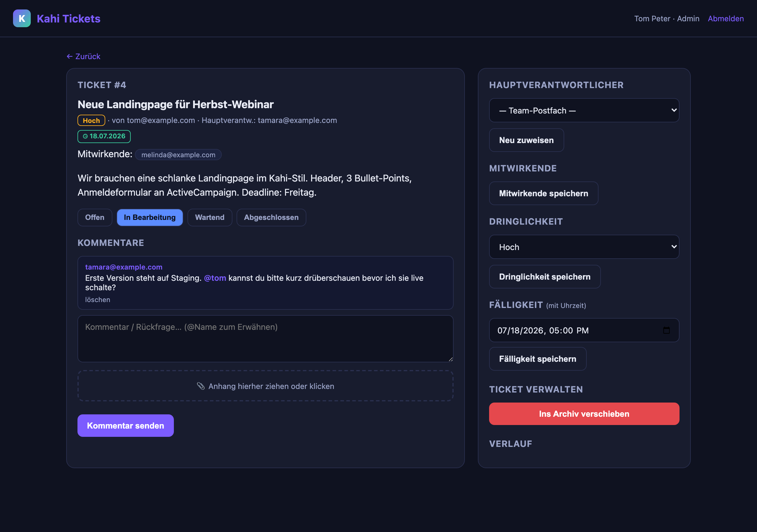Click the attachment drop zone

tap(266, 386)
